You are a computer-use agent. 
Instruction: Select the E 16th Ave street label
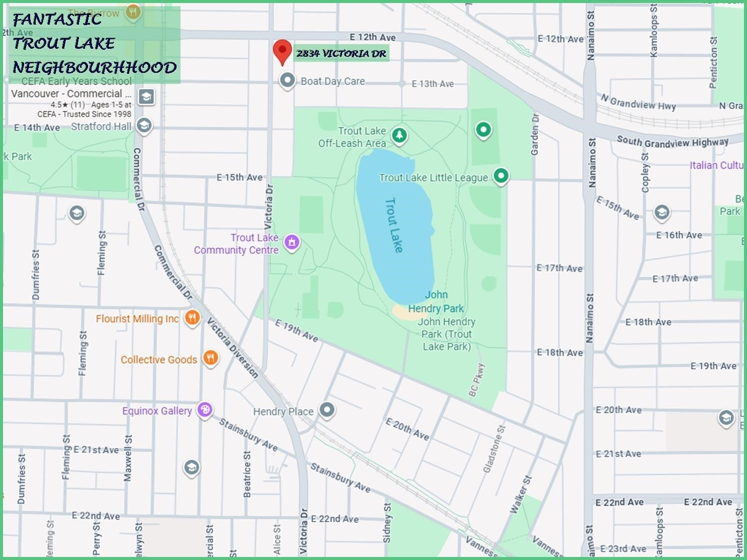679,235
